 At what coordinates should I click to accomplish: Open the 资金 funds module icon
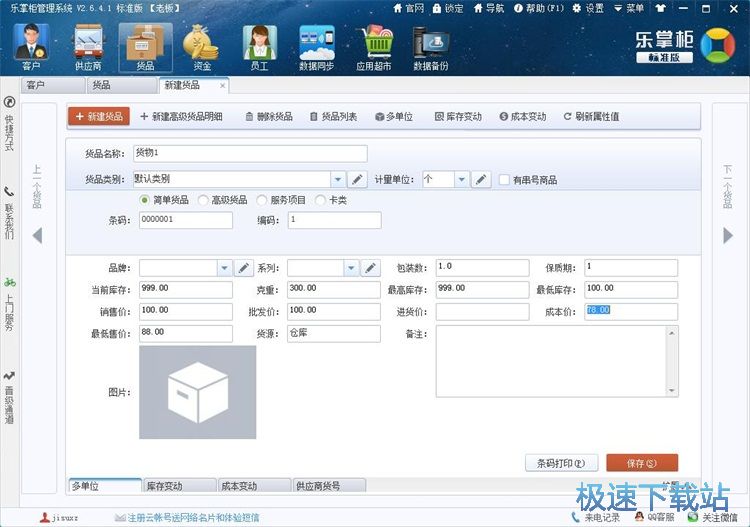[202, 48]
